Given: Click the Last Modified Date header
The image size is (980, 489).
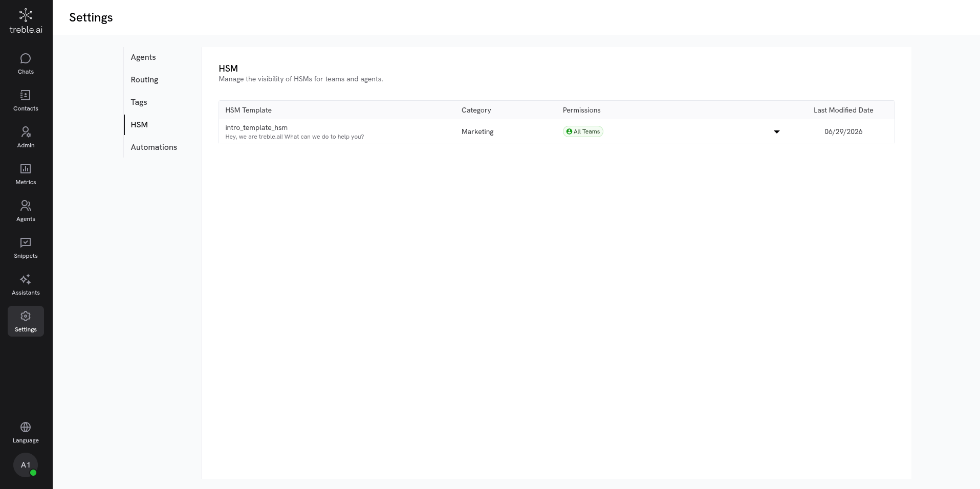Looking at the screenshot, I should 843,110.
